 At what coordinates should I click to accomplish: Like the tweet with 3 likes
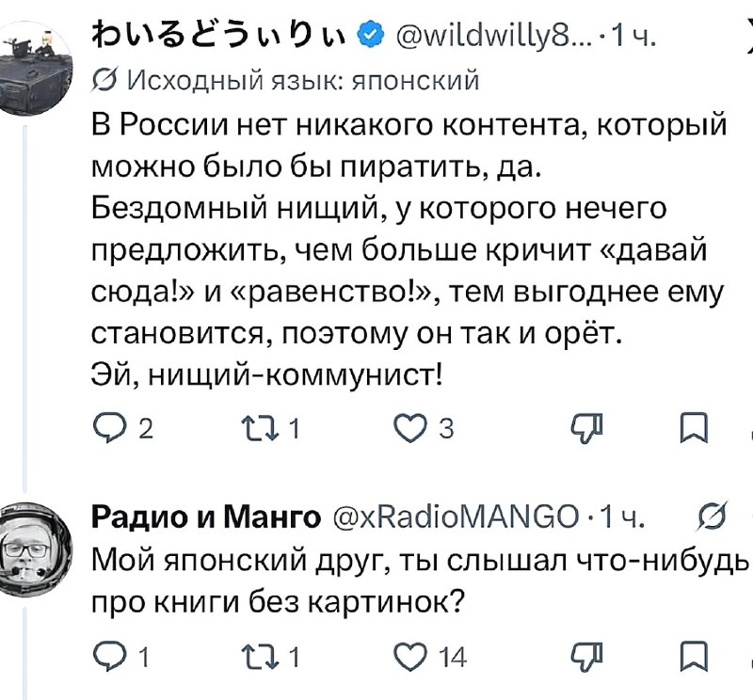click(410, 428)
